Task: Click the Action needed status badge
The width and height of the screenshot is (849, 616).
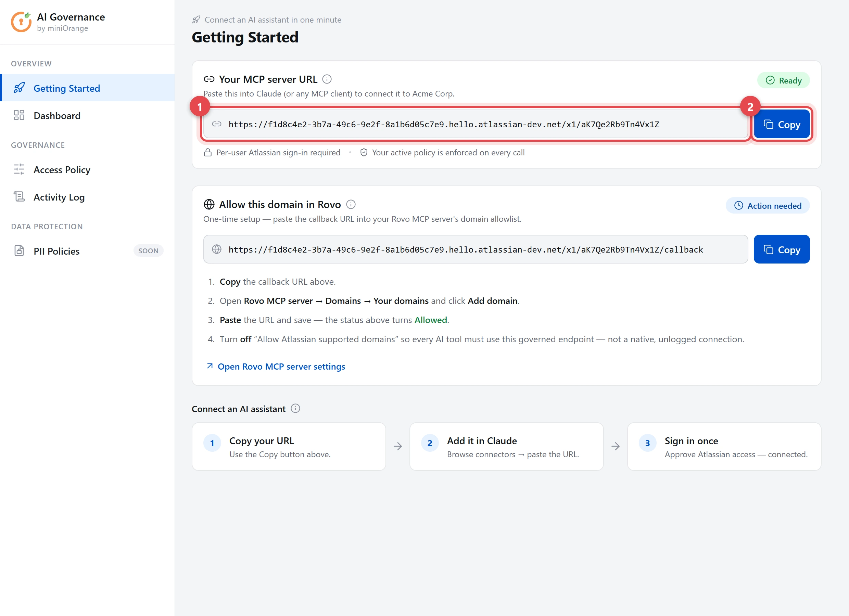Action: pos(768,206)
